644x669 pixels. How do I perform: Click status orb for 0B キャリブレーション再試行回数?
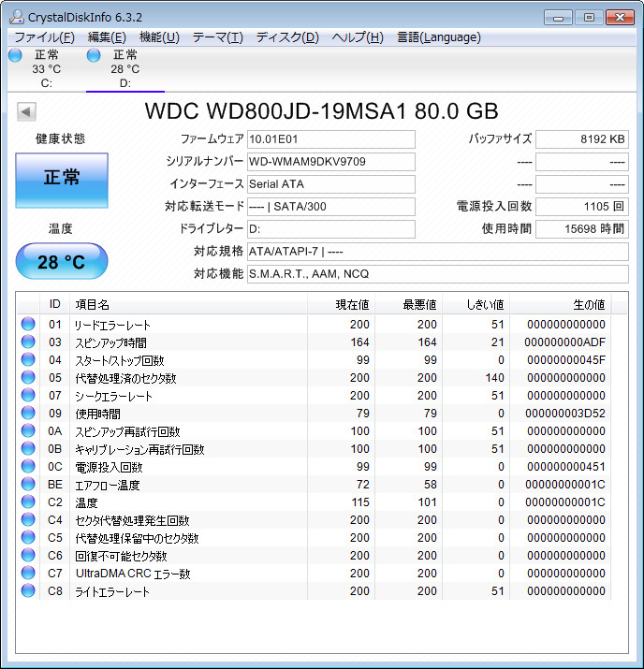[28, 448]
